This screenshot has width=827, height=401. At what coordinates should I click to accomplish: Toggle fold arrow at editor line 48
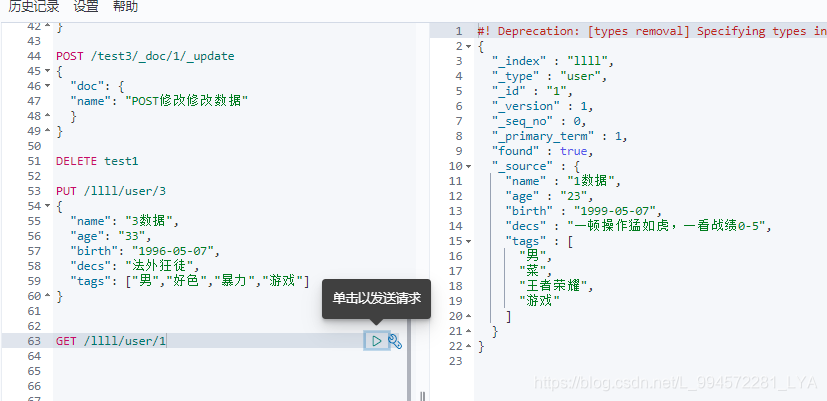click(47, 116)
